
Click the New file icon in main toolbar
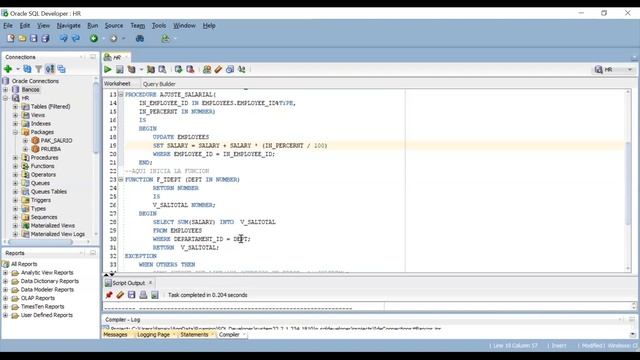pyautogui.click(x=11, y=38)
